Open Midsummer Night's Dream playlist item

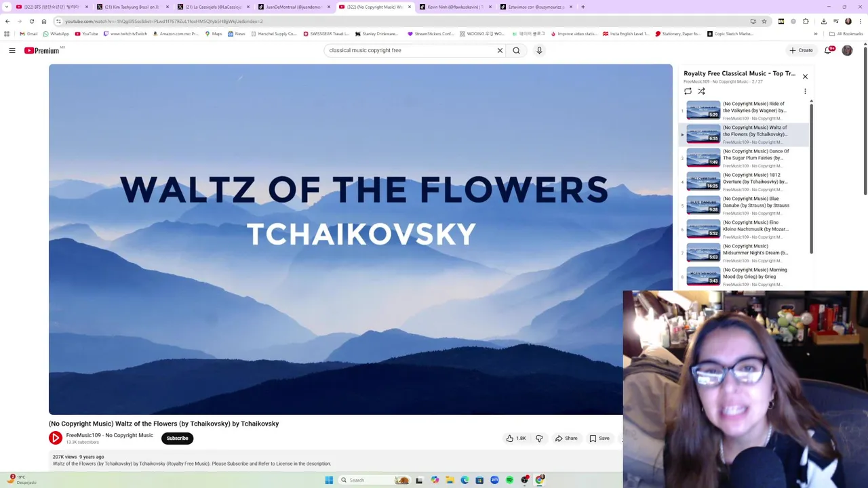pos(744,253)
